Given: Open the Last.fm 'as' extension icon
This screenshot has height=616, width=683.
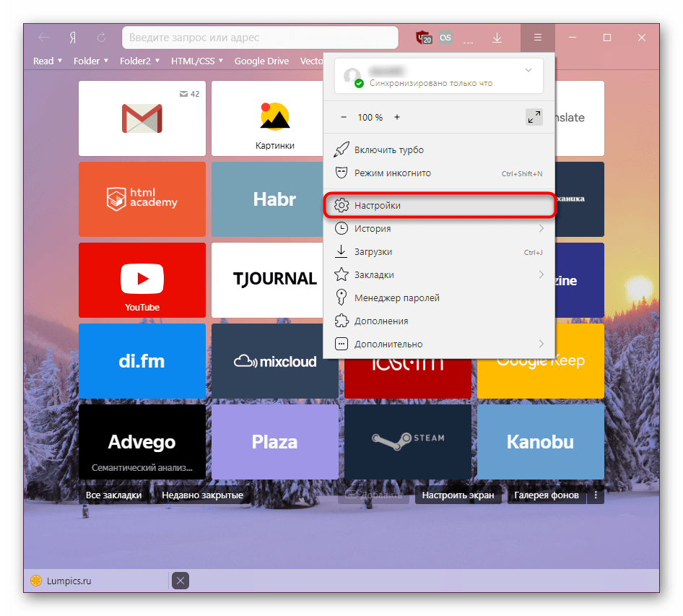Looking at the screenshot, I should [x=445, y=38].
